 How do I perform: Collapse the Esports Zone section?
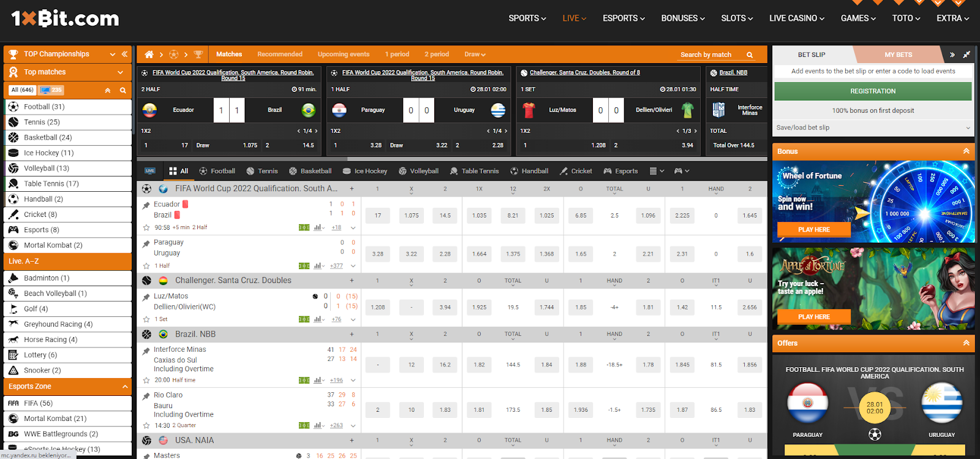tap(124, 387)
